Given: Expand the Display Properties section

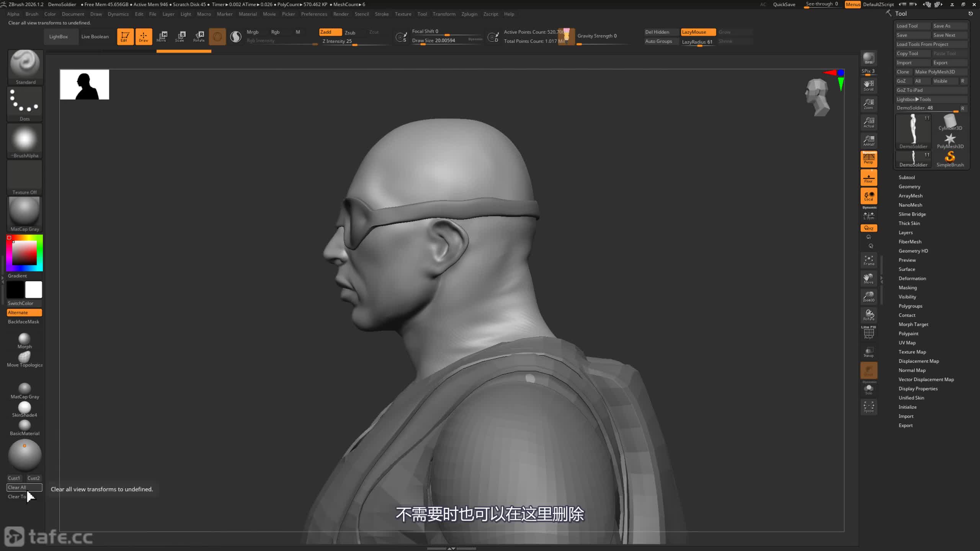Looking at the screenshot, I should point(918,389).
